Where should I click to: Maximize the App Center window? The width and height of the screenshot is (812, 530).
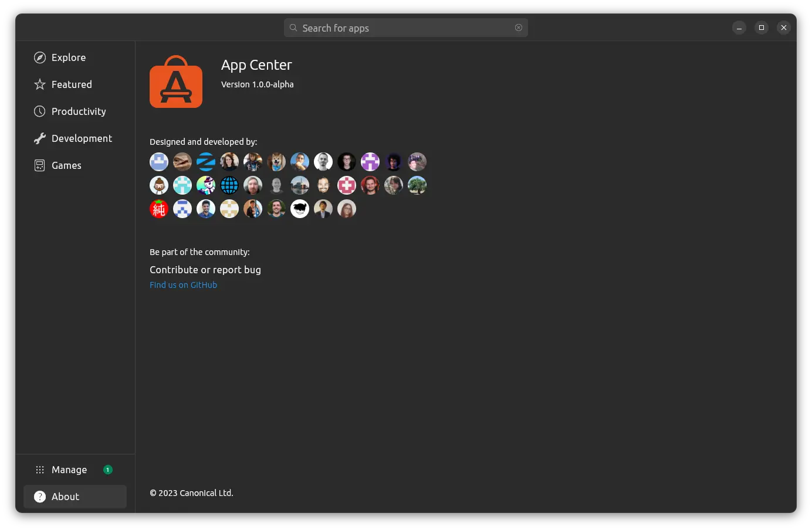point(762,28)
